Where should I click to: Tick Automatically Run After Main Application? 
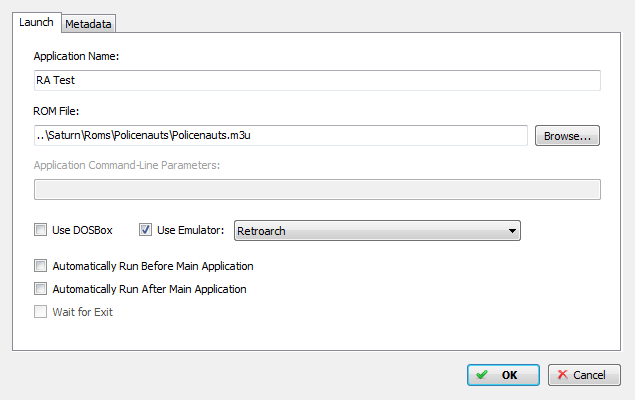[x=40, y=289]
